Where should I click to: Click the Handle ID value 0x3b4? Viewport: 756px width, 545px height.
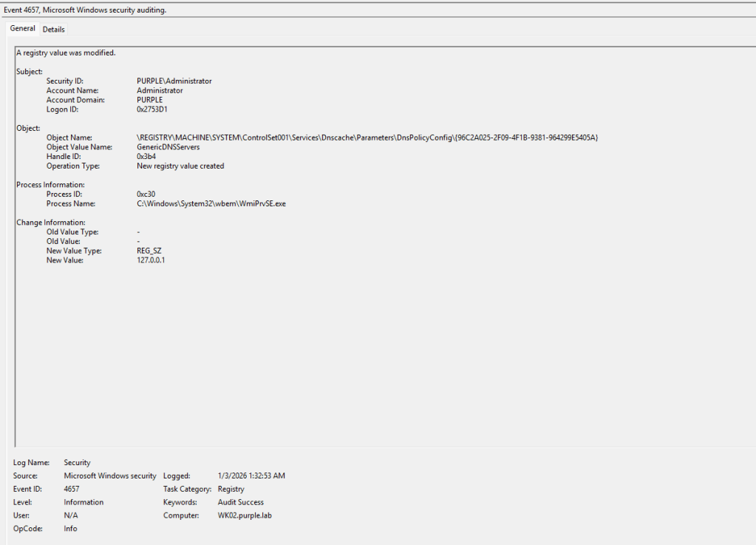(x=146, y=157)
